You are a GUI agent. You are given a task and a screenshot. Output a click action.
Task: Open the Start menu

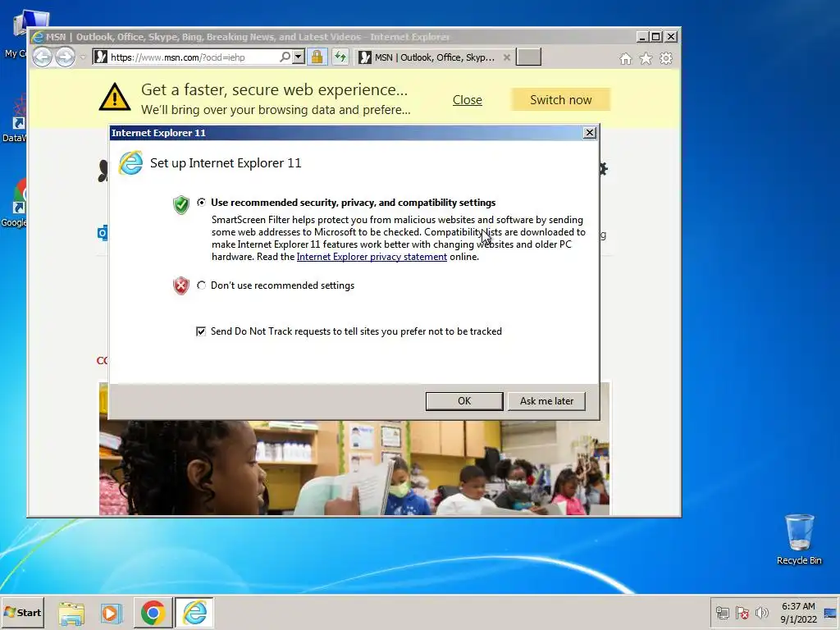[x=22, y=612]
